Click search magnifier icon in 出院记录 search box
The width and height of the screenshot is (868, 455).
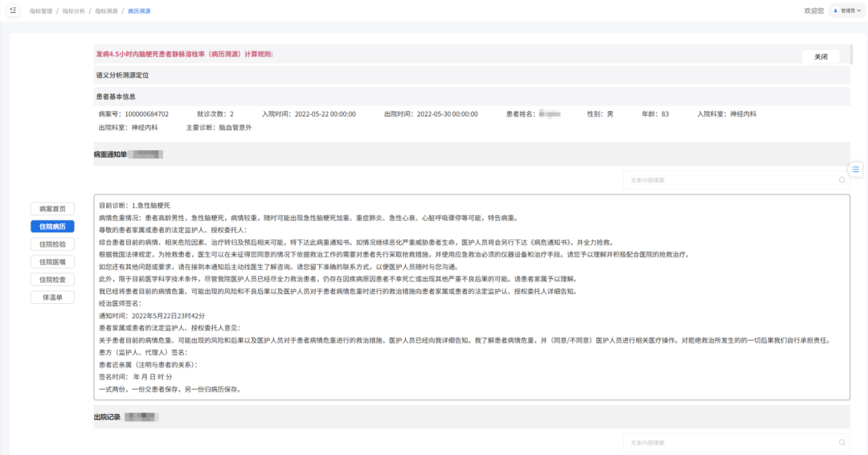(x=841, y=443)
